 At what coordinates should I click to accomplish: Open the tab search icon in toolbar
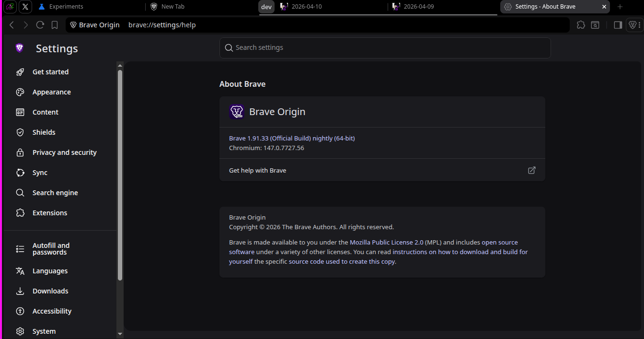pyautogui.click(x=595, y=25)
